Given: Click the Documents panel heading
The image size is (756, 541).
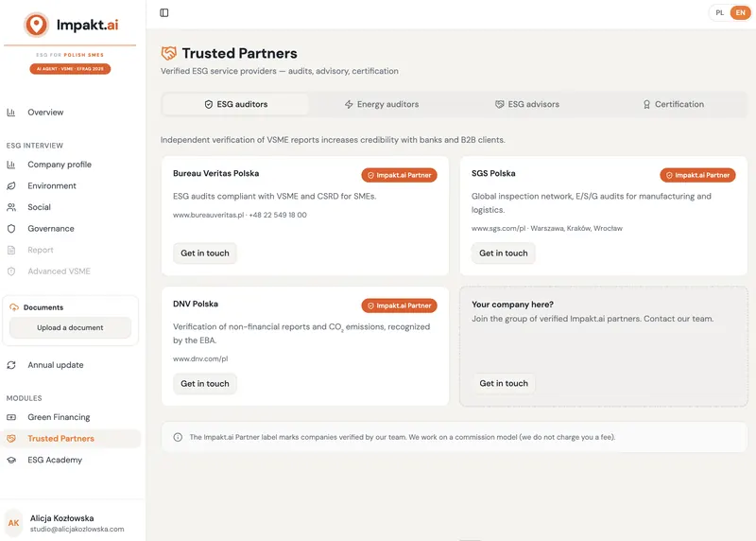Looking at the screenshot, I should [43, 307].
